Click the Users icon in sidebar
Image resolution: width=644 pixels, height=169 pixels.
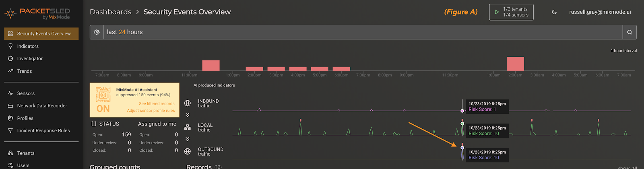(x=10, y=165)
